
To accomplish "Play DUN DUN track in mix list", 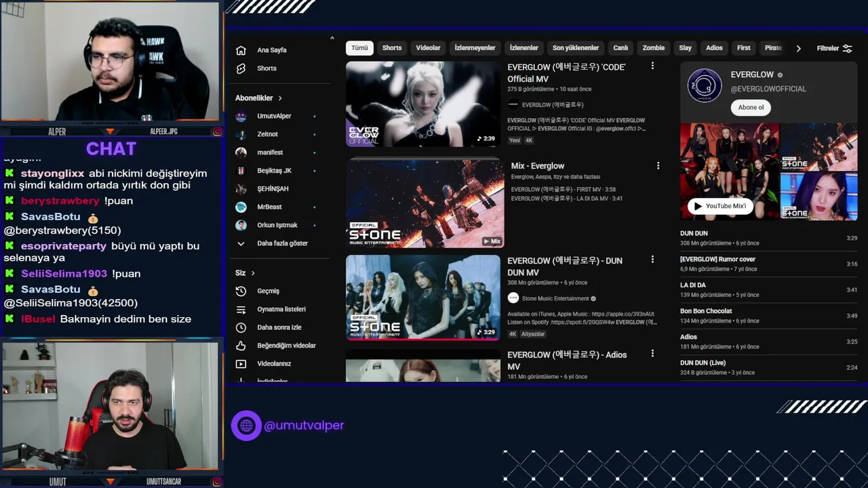I will [x=769, y=238].
